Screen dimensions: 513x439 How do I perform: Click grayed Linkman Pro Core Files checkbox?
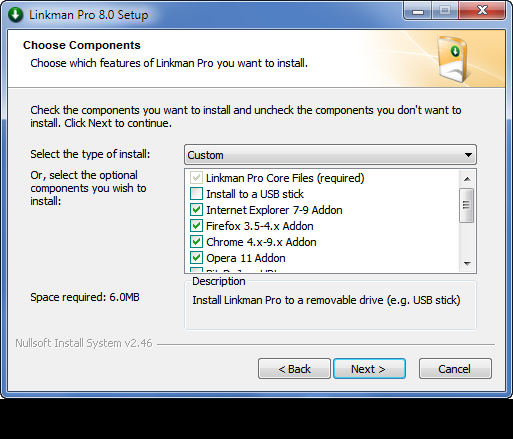(x=196, y=178)
